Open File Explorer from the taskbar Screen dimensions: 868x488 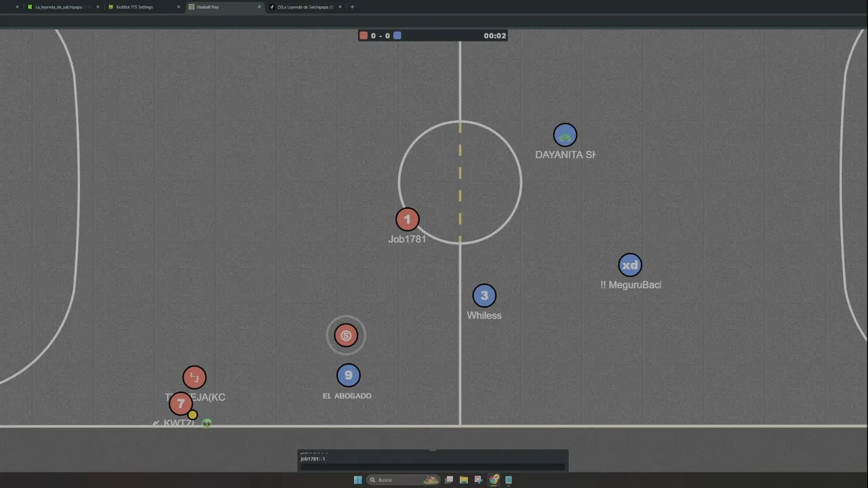[464, 480]
